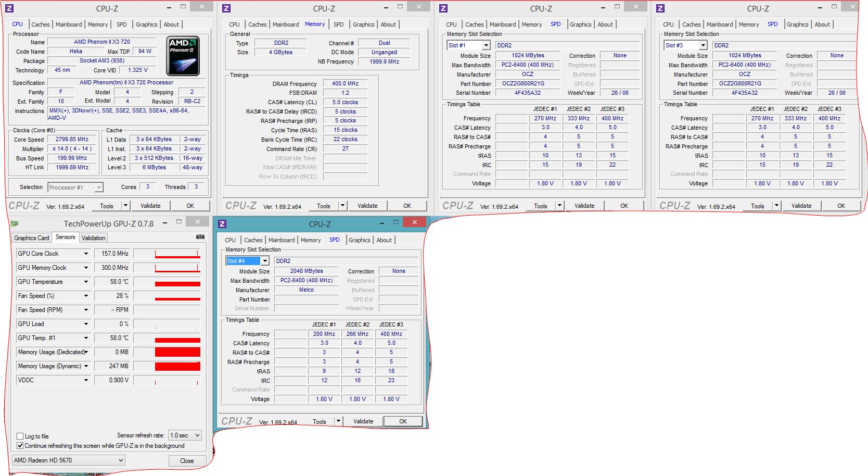Toggle Continue refreshing while GPU-Z in background
Image resolution: width=868 pixels, height=476 pixels.
[20, 446]
